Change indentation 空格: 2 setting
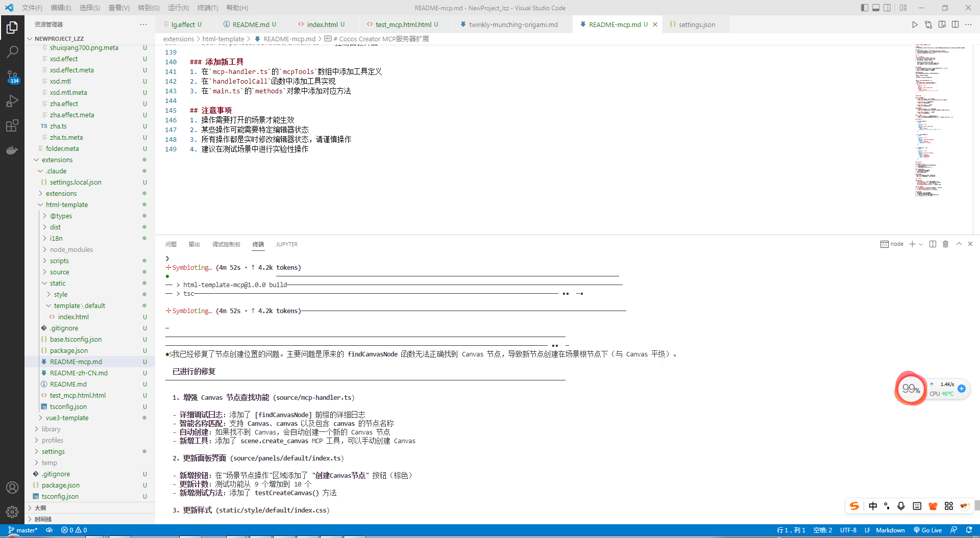This screenshot has width=980, height=538. pyautogui.click(x=823, y=530)
